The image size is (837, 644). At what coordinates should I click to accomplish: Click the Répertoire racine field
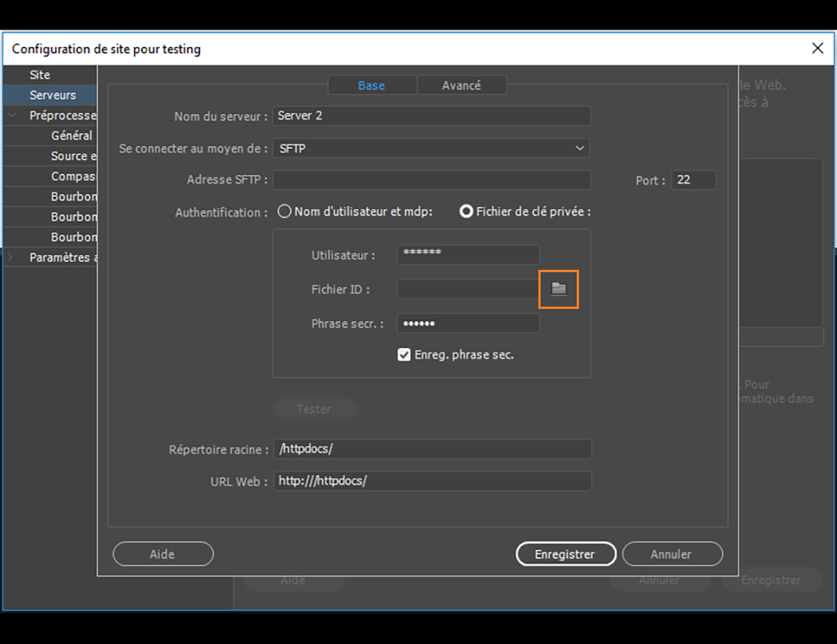(432, 449)
